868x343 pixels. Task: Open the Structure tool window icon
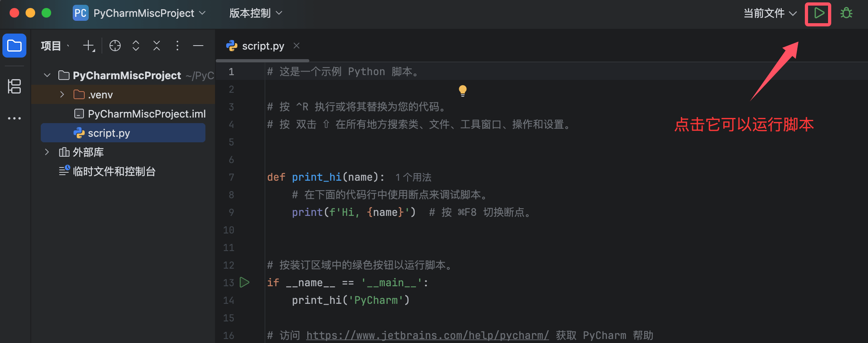(x=14, y=86)
